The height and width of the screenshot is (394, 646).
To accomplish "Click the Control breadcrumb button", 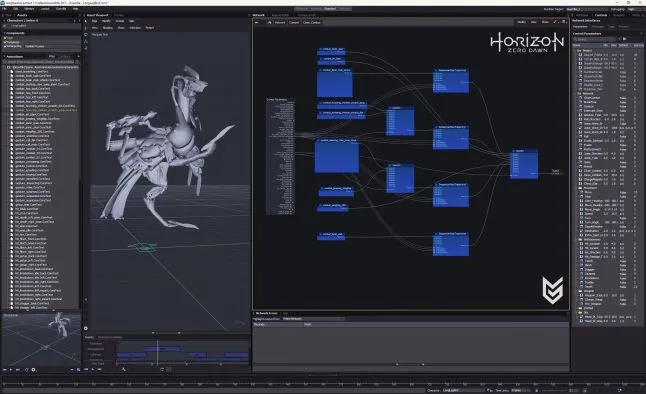I will (x=294, y=22).
